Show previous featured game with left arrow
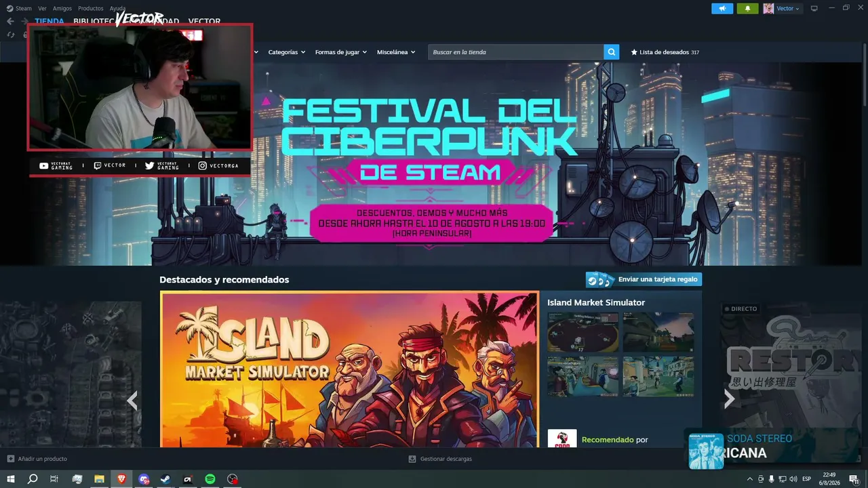 [x=132, y=401]
